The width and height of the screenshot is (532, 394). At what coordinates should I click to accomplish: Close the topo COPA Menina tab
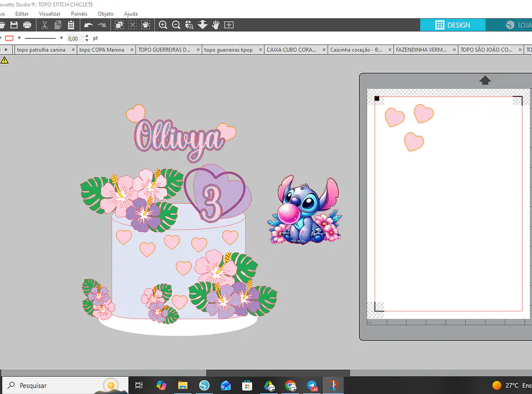132,50
